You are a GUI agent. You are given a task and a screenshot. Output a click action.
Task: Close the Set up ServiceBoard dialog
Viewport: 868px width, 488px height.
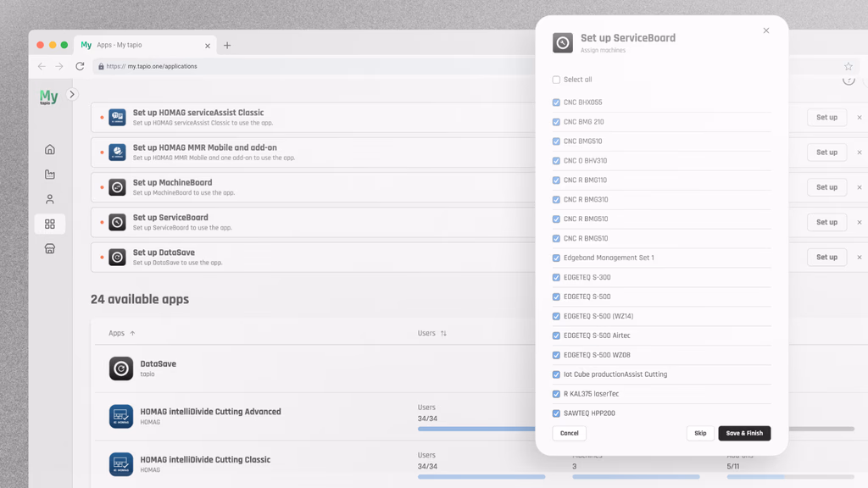click(765, 30)
